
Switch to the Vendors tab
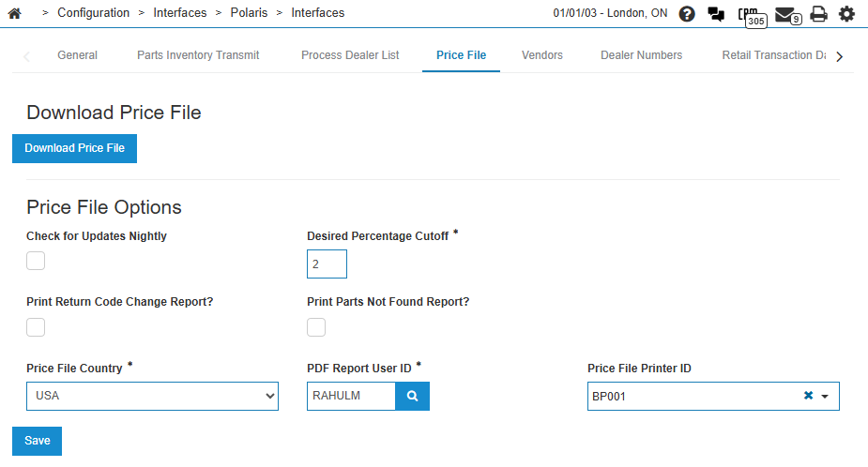(541, 55)
